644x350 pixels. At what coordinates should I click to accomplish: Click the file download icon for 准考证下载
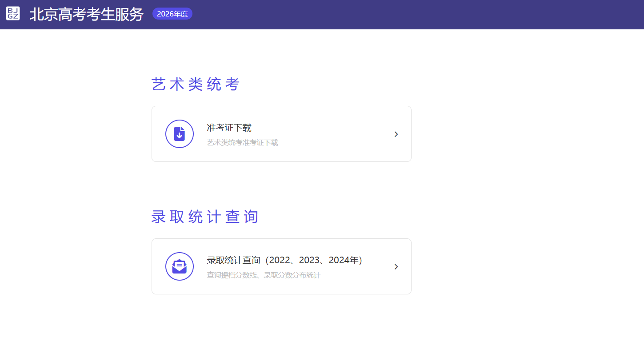[180, 134]
